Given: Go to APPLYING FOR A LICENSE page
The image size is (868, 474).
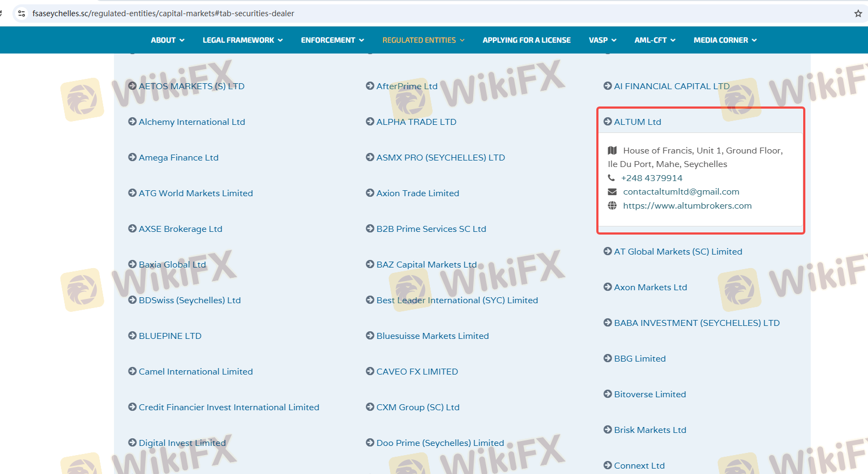Looking at the screenshot, I should 527,40.
